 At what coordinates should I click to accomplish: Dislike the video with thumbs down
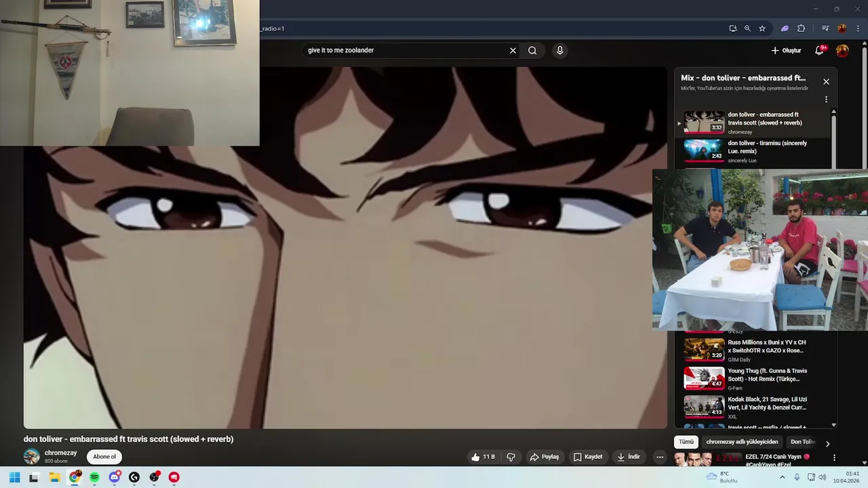pos(511,457)
